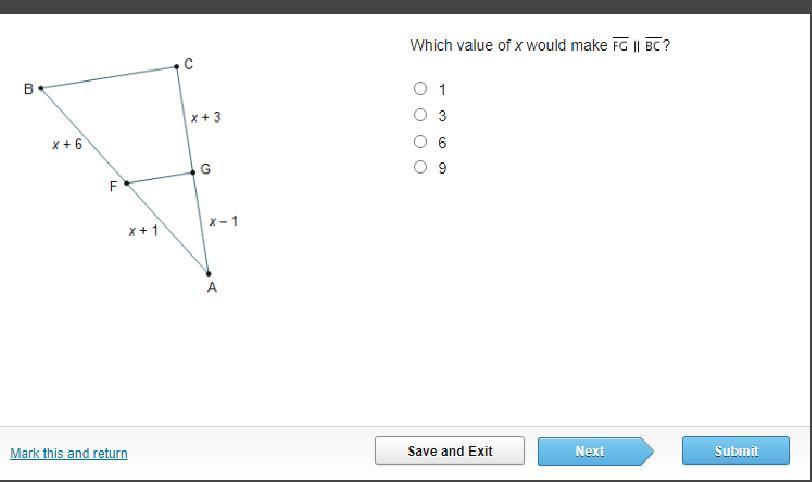The image size is (812, 482).
Task: Click vertex point B in the diagram
Action: pos(40,88)
